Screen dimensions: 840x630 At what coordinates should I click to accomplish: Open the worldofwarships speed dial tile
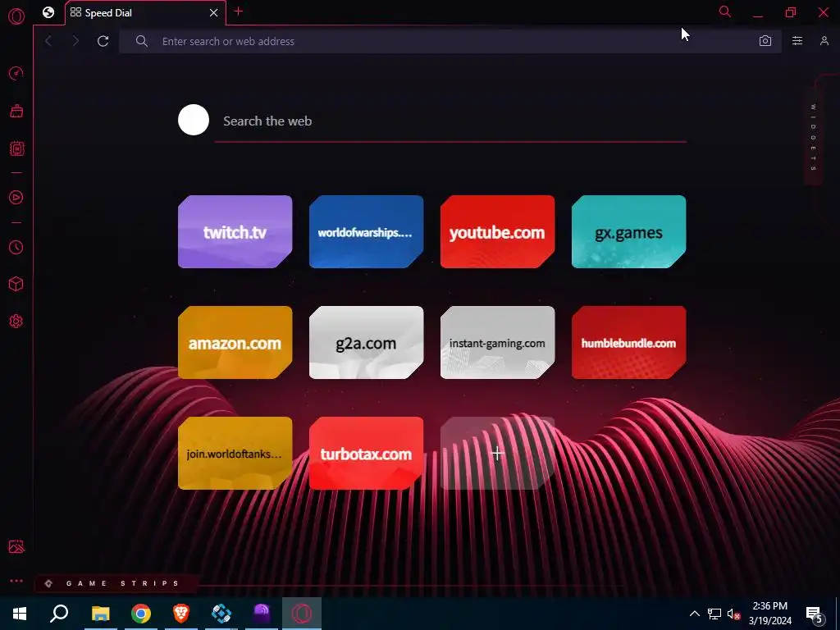coord(367,231)
